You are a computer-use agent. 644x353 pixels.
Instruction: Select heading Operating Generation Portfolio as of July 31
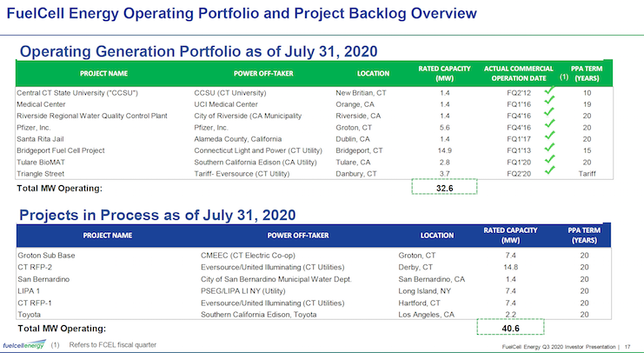pos(198,51)
